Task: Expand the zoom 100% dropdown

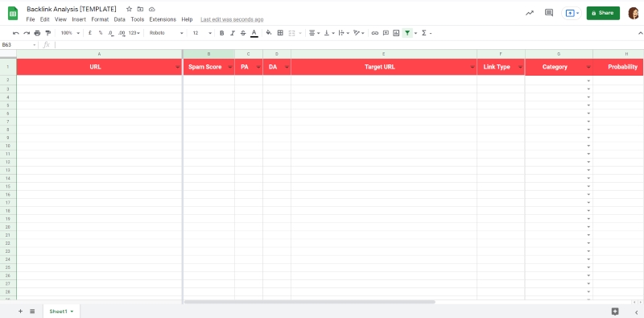Action: coord(70,33)
